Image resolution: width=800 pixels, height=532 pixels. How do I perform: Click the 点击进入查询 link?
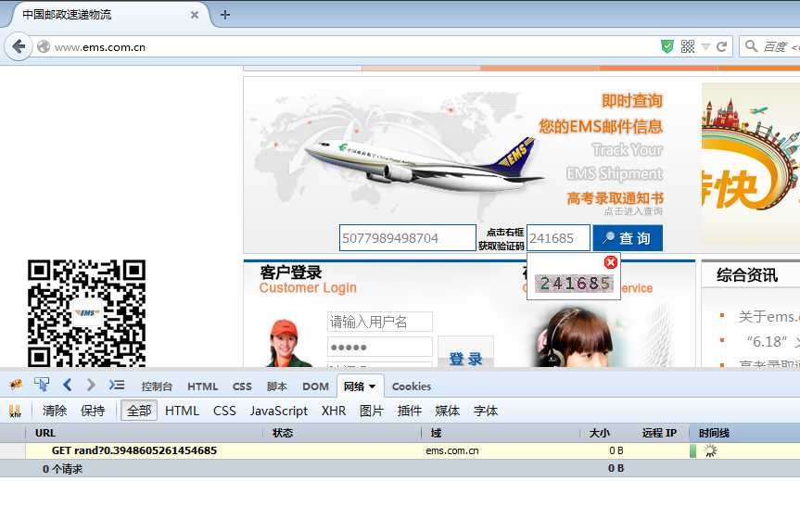pos(633,211)
